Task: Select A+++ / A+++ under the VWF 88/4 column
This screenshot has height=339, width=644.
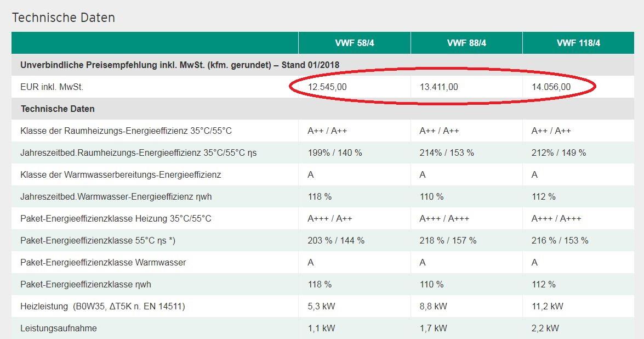Action: (444, 219)
